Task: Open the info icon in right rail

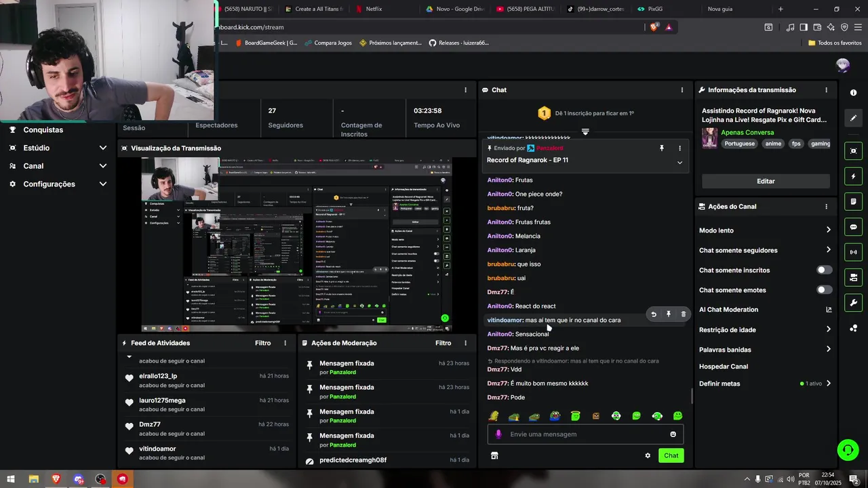Action: 853,93
